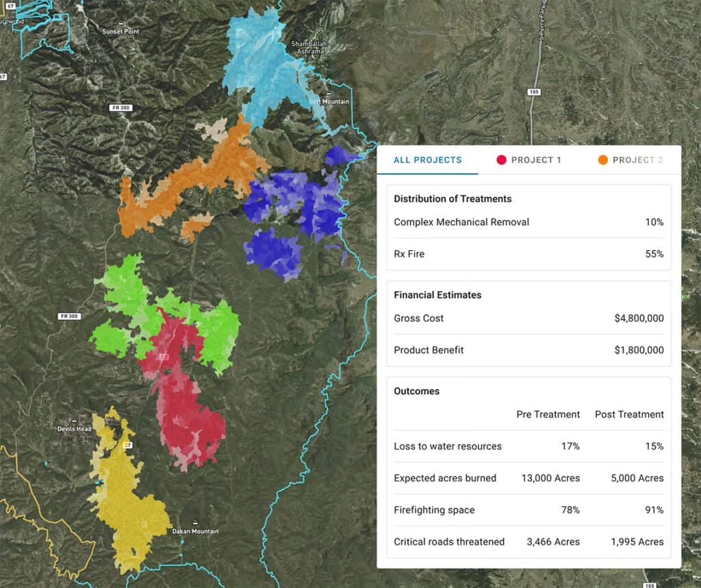Viewport: 701px width, 588px height.
Task: Click the route 105 highway shield
Action: [x=534, y=92]
